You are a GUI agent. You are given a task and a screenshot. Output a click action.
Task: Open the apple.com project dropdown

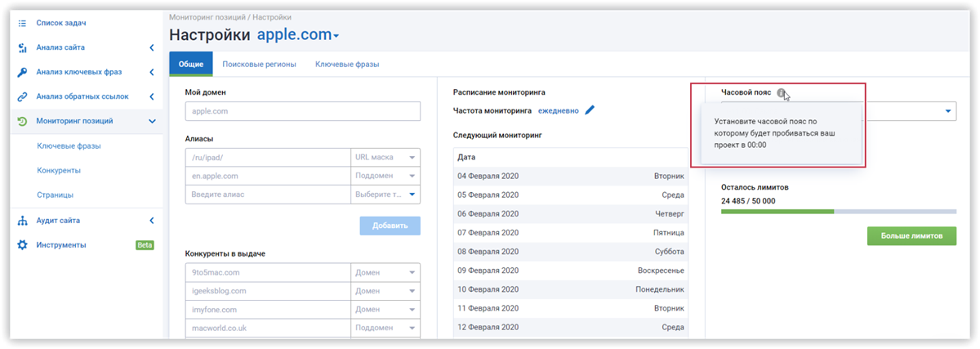click(298, 34)
